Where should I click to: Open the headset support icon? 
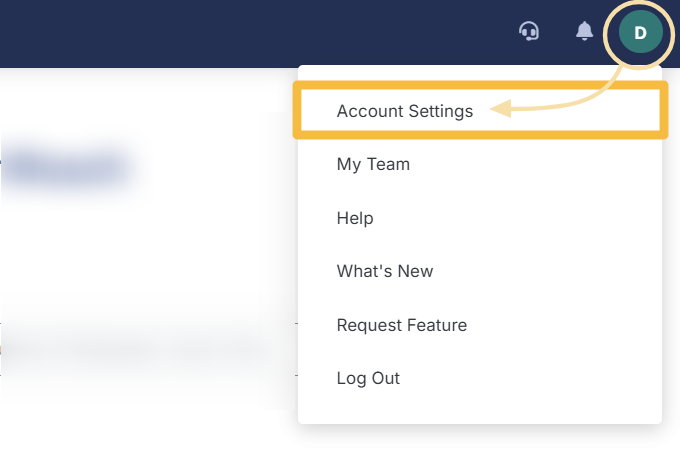pyautogui.click(x=529, y=32)
